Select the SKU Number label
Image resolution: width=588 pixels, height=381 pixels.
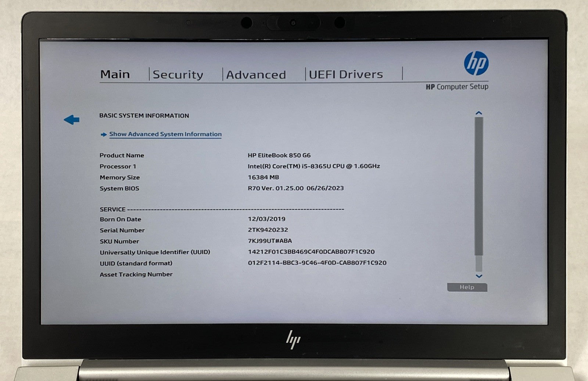(119, 241)
